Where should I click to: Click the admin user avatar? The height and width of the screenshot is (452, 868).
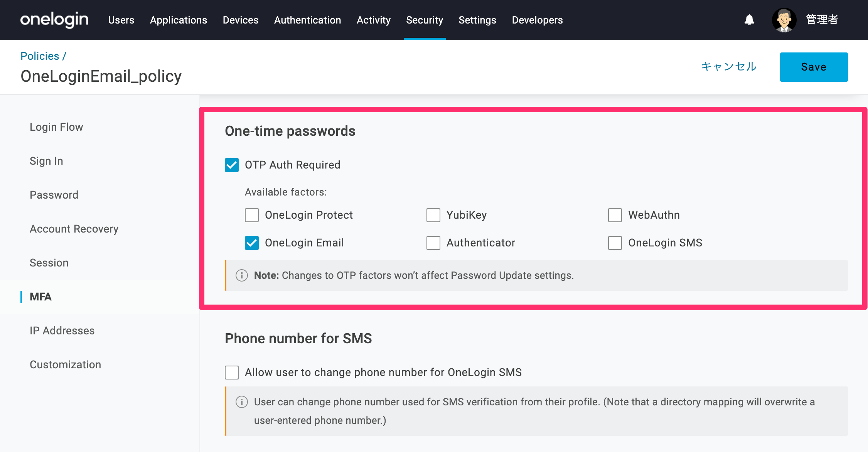click(784, 20)
